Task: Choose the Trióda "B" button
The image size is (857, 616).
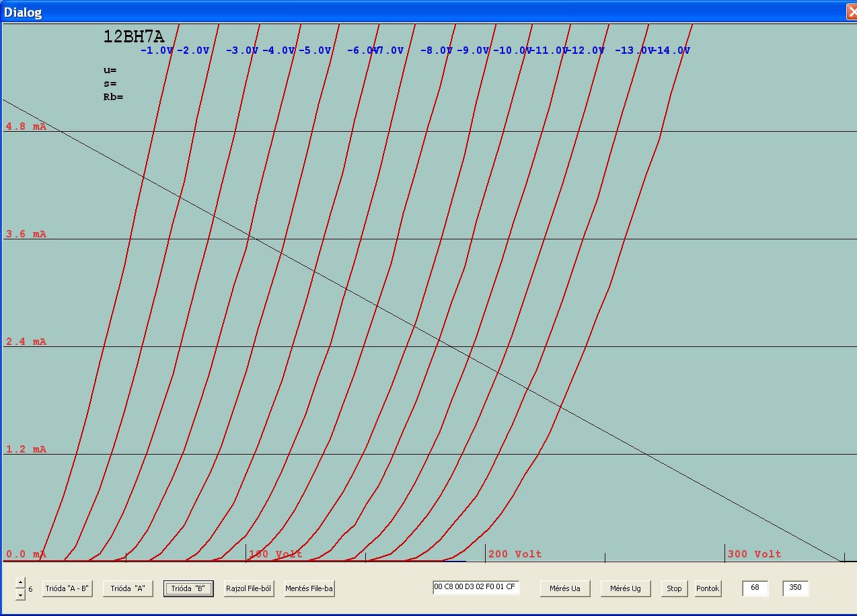Action: (x=188, y=588)
